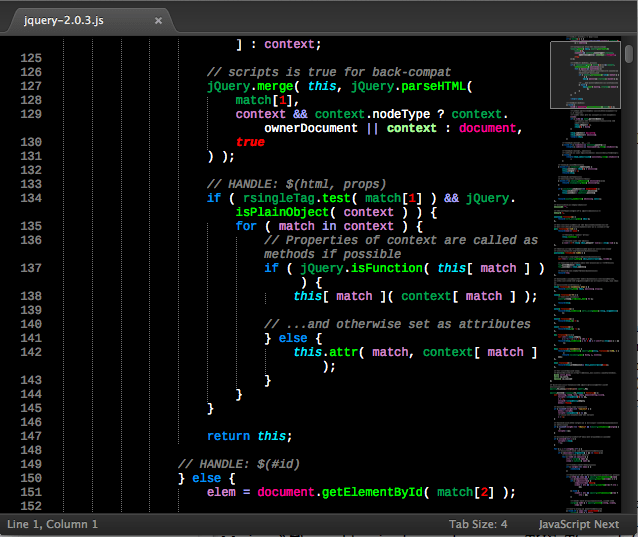Click line number 147 in gutter
This screenshot has width=638, height=537.
[x=31, y=436]
